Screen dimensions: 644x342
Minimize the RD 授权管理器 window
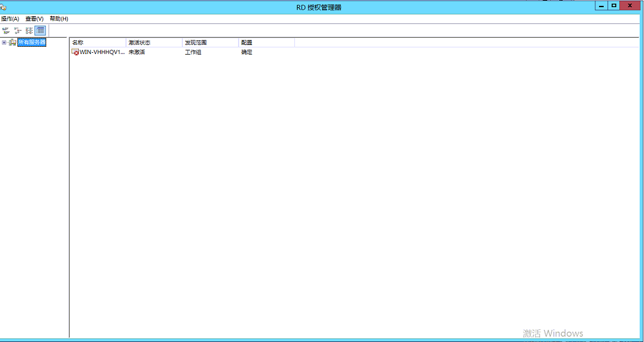coord(601,6)
